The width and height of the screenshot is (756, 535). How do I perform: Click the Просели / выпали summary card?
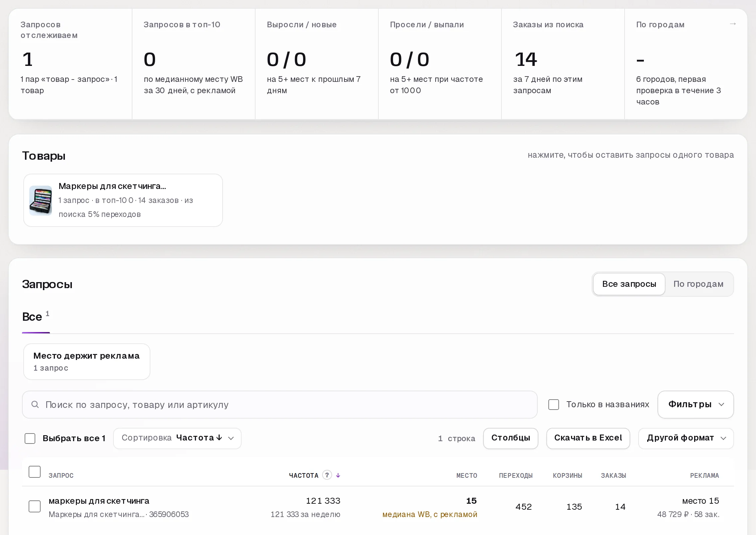[440, 64]
